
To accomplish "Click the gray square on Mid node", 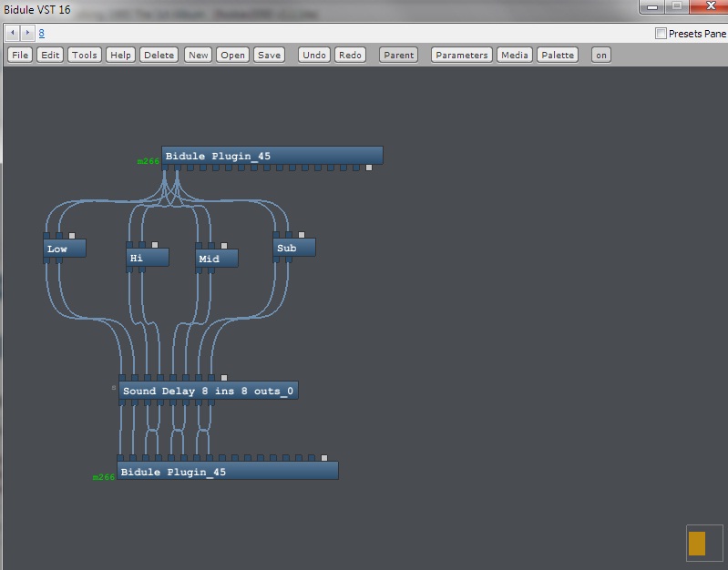I will [x=224, y=246].
